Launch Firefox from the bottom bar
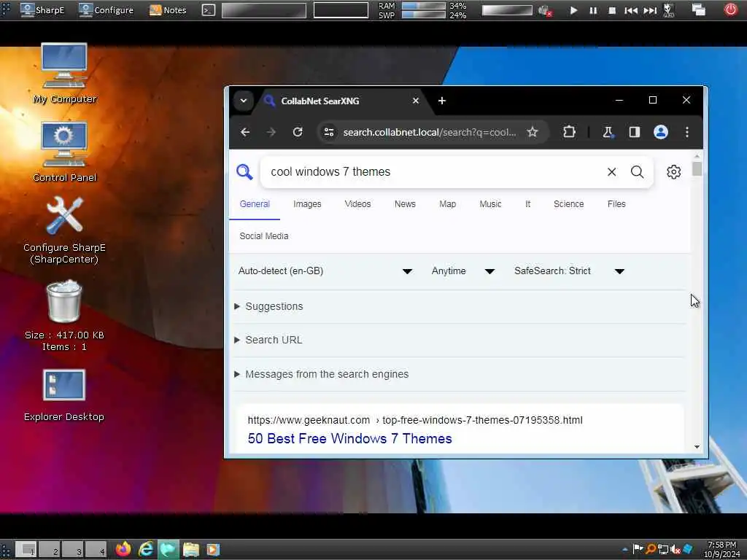The width and height of the screenshot is (747, 560). coord(123,550)
